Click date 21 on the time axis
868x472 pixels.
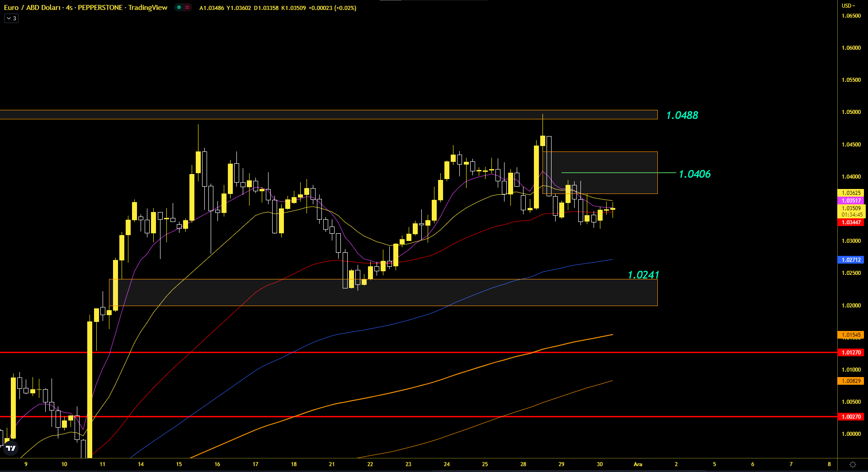(x=332, y=464)
